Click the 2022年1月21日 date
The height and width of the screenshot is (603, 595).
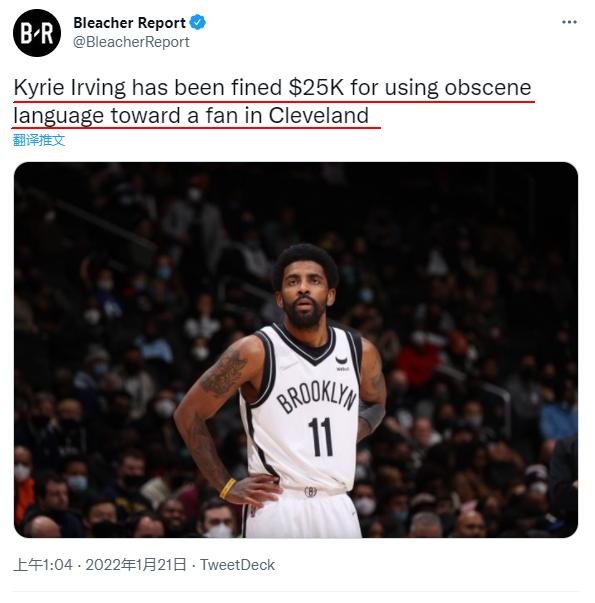pyautogui.click(x=136, y=565)
